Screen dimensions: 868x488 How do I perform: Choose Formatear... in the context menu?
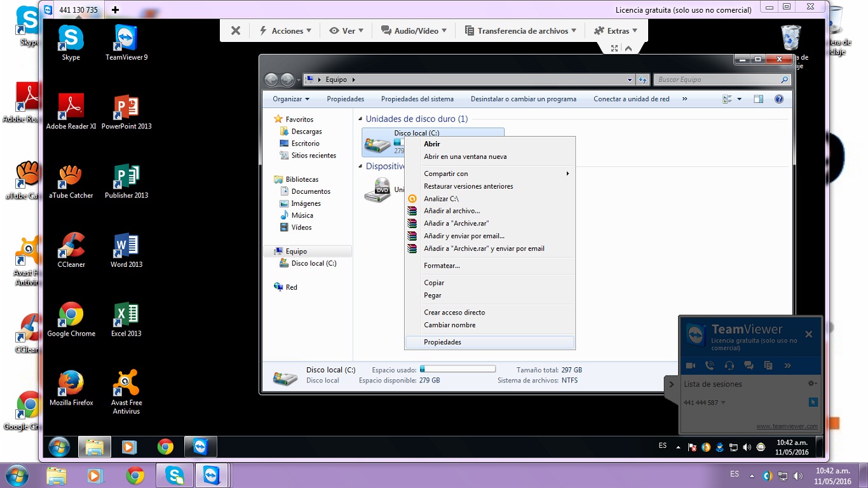[489, 266]
